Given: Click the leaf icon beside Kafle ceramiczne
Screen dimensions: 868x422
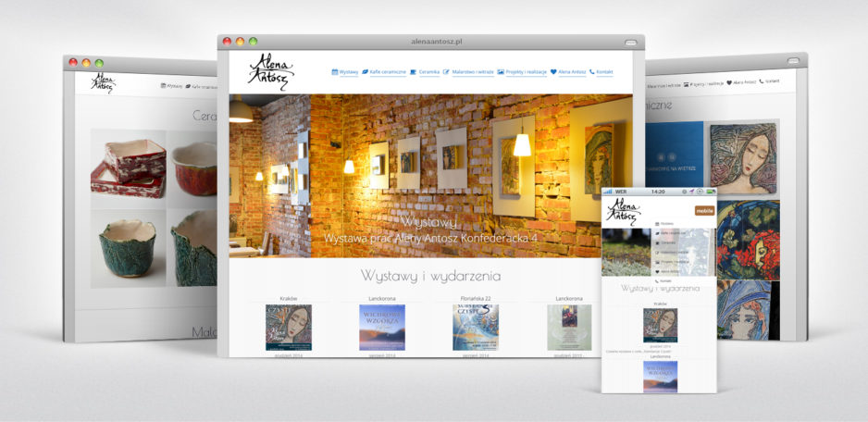Looking at the screenshot, I should pyautogui.click(x=366, y=71).
